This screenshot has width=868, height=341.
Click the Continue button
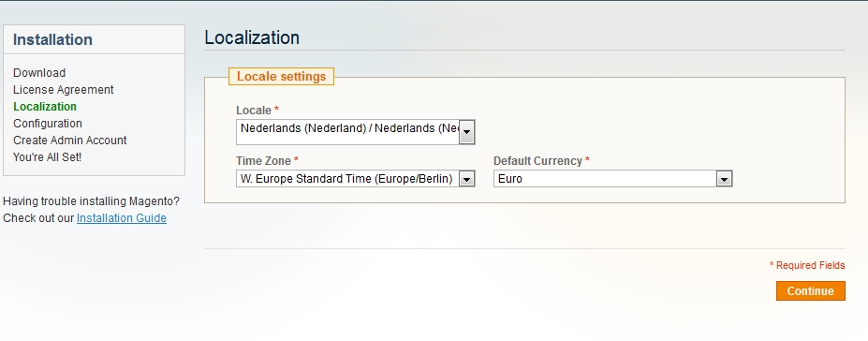pos(811,291)
